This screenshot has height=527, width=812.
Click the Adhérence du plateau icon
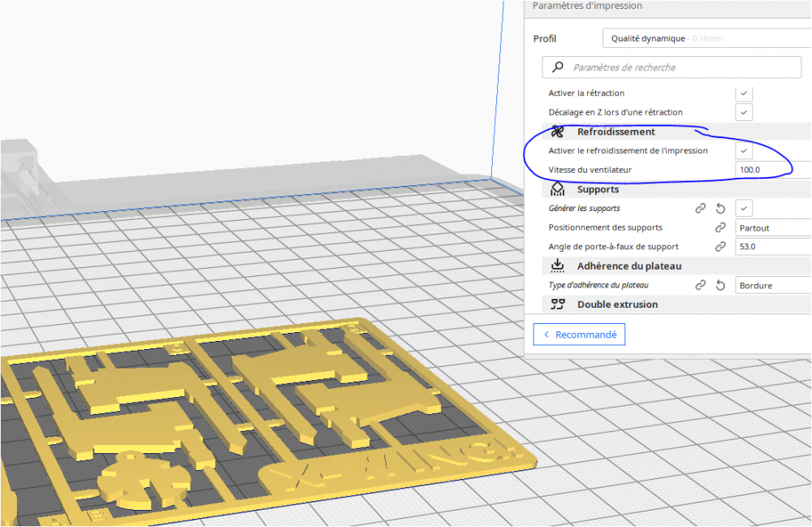click(x=557, y=266)
